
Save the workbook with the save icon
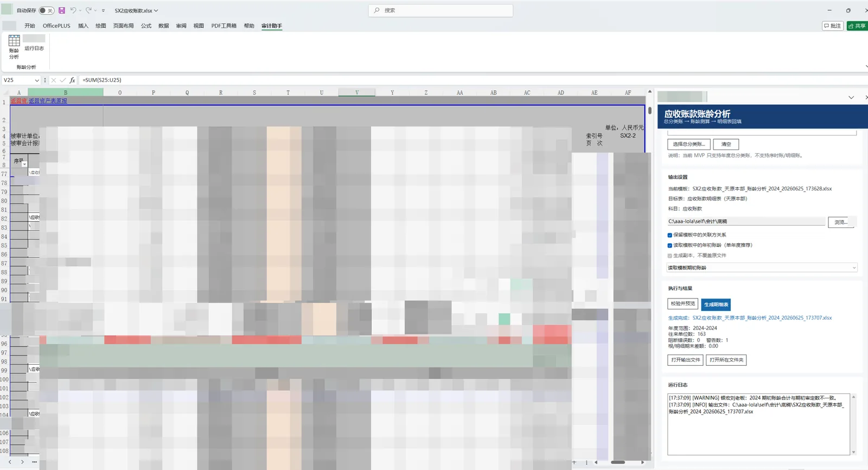click(62, 10)
